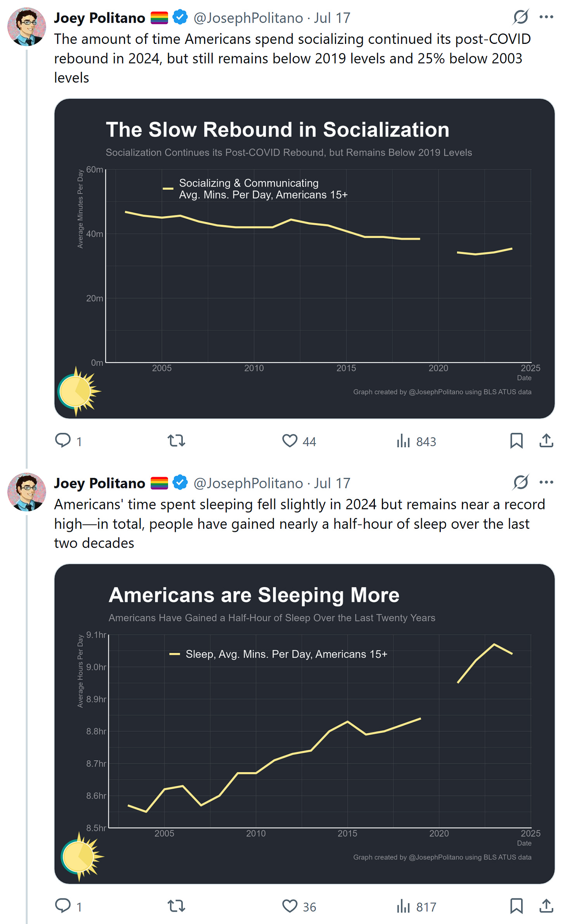Bookmark the socialization tweet
Image resolution: width=565 pixels, height=924 pixels.
pos(516,441)
